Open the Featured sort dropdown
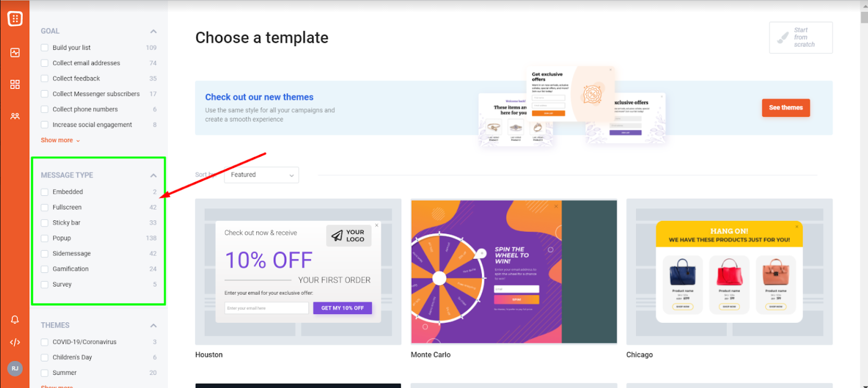The height and width of the screenshot is (388, 868). [x=261, y=175]
